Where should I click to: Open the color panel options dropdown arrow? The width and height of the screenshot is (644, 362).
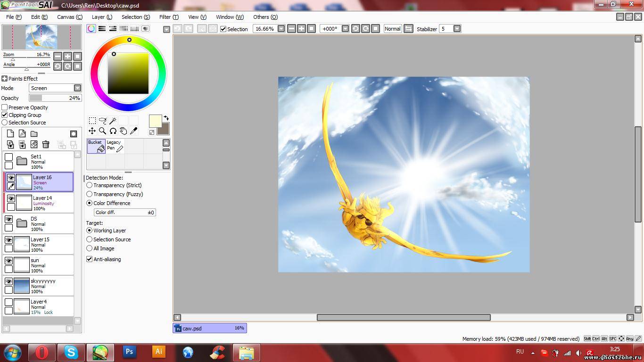click(166, 29)
